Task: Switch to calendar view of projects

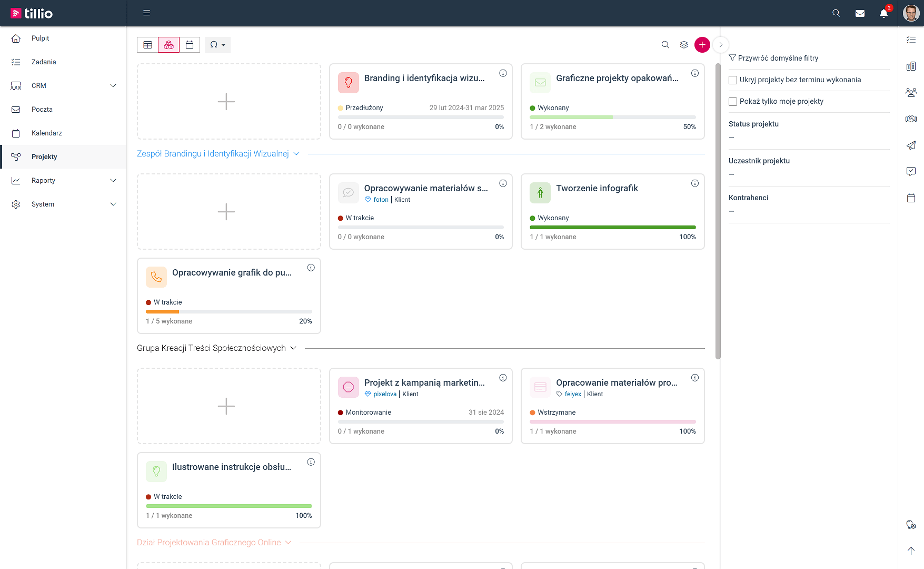Action: (190, 45)
